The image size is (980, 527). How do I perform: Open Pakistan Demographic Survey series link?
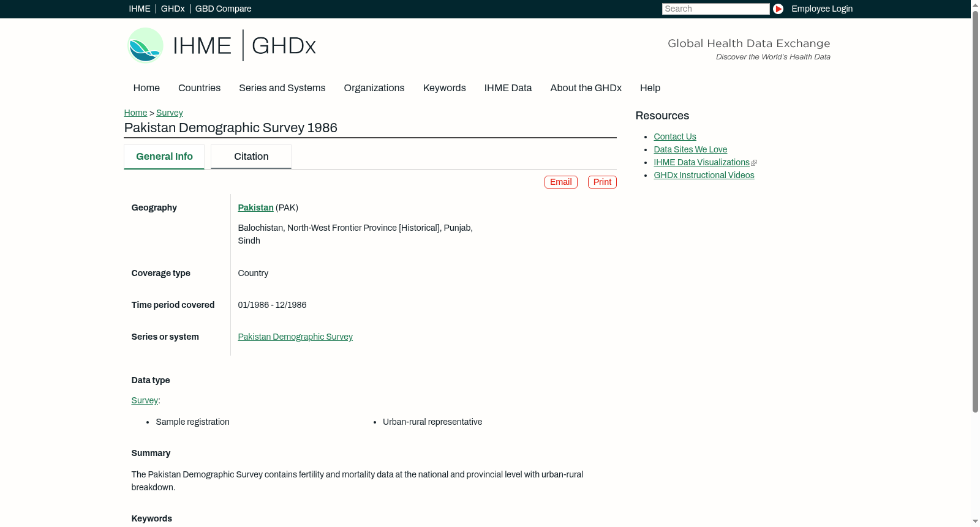coord(295,337)
